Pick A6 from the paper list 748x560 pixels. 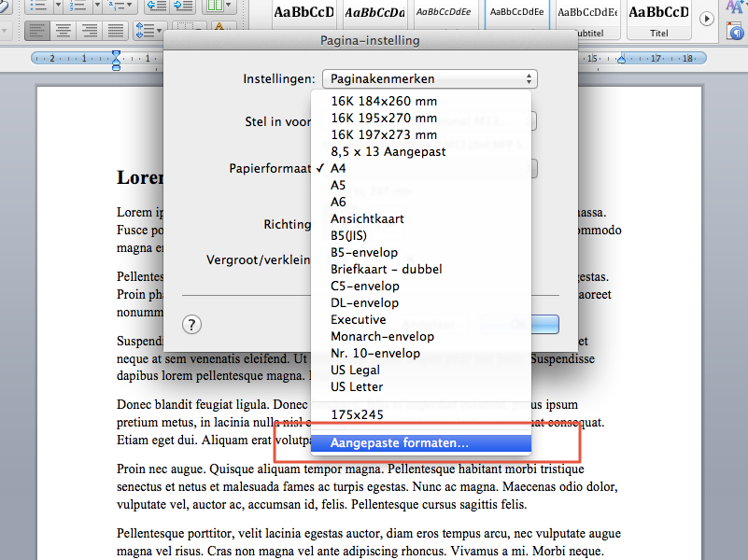click(x=421, y=203)
